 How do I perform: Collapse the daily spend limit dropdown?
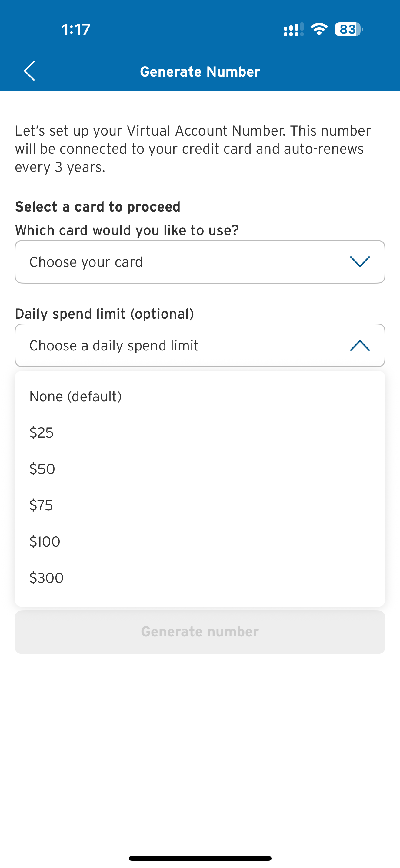point(200,345)
